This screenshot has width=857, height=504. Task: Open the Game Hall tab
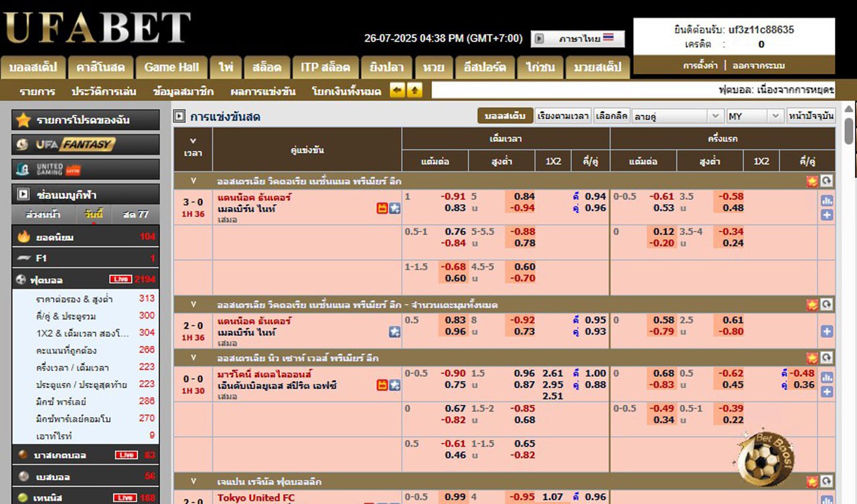point(172,67)
